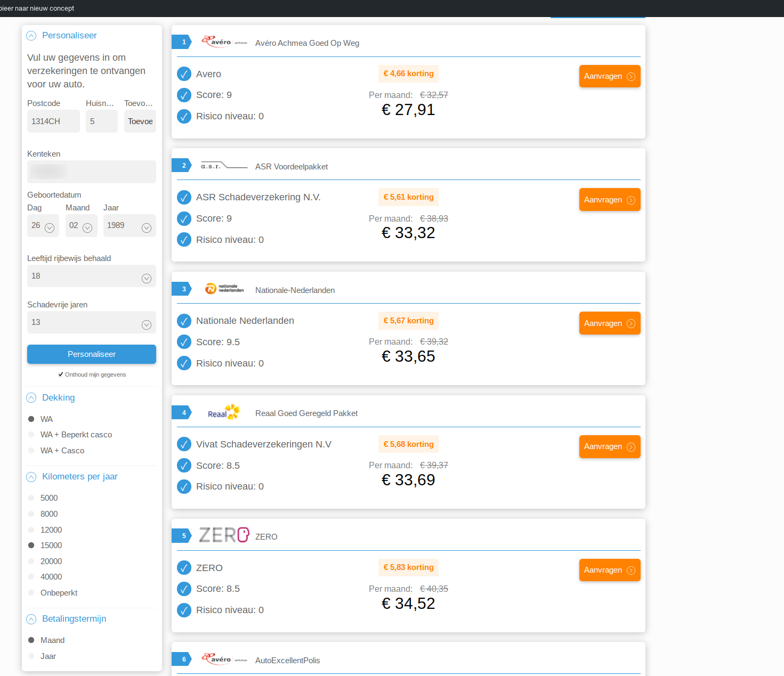Viewport: 784px width, 676px height.
Task: Select Jaar payment term
Action: (31, 656)
